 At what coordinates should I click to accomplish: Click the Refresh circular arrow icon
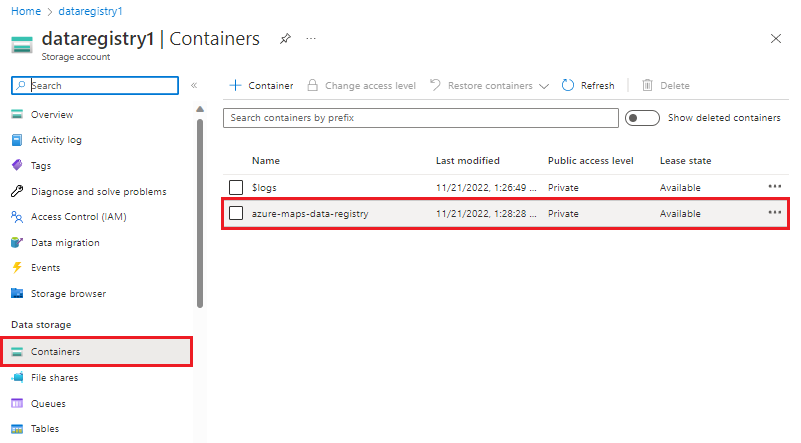tap(568, 85)
